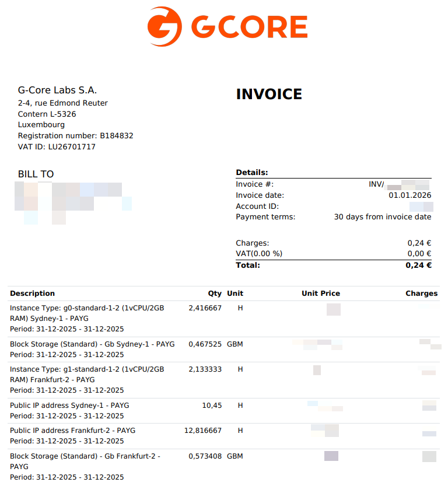Select the G-Core Labs S.A. company name
Viewport: 448px width, 486px height.
pyautogui.click(x=57, y=90)
